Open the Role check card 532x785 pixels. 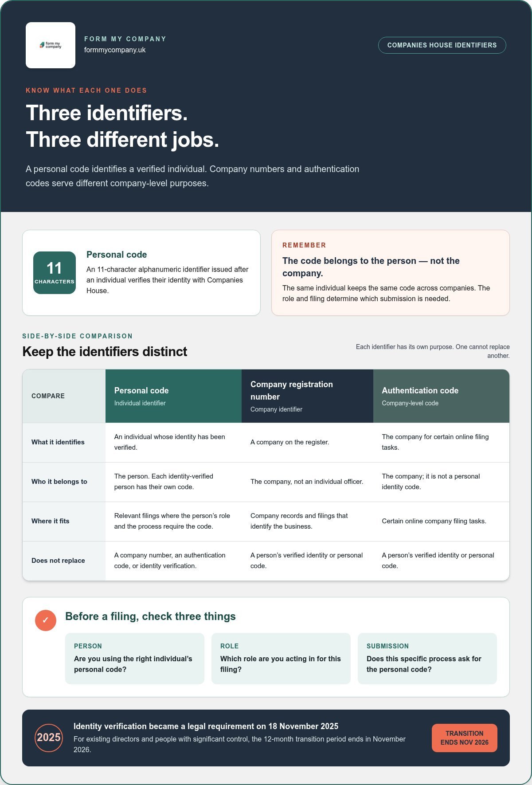tap(281, 659)
